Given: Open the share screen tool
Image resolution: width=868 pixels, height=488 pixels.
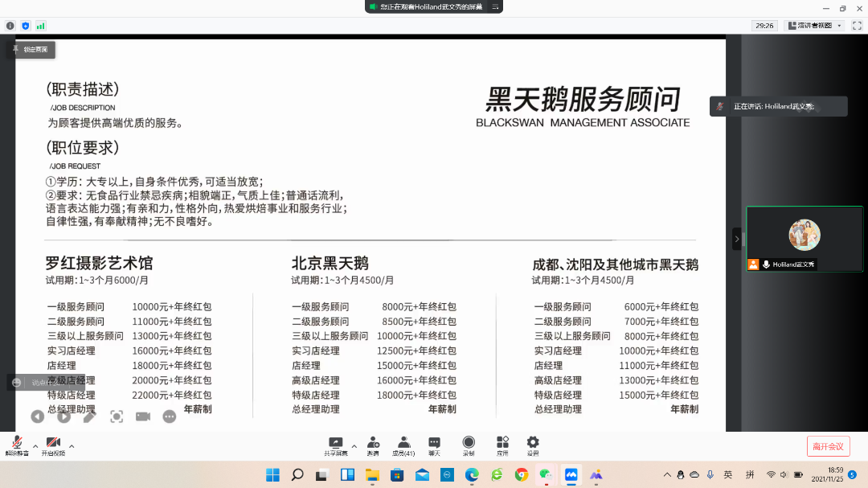Looking at the screenshot, I should (x=336, y=445).
